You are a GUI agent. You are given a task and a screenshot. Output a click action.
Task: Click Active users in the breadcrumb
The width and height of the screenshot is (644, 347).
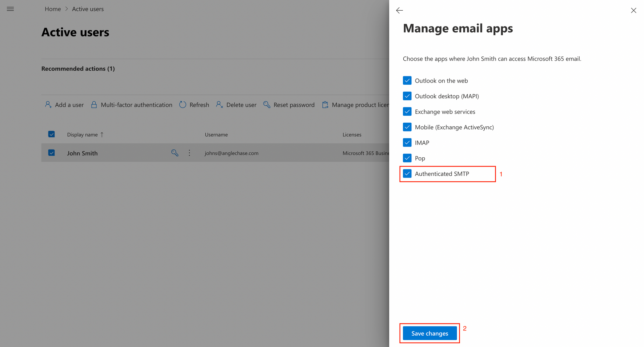88,9
